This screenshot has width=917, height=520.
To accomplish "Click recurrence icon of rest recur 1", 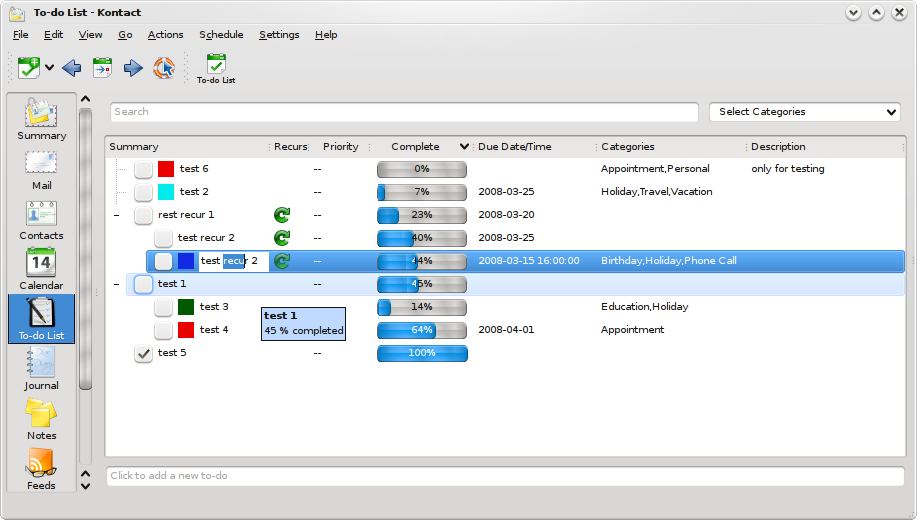I will pyautogui.click(x=282, y=215).
